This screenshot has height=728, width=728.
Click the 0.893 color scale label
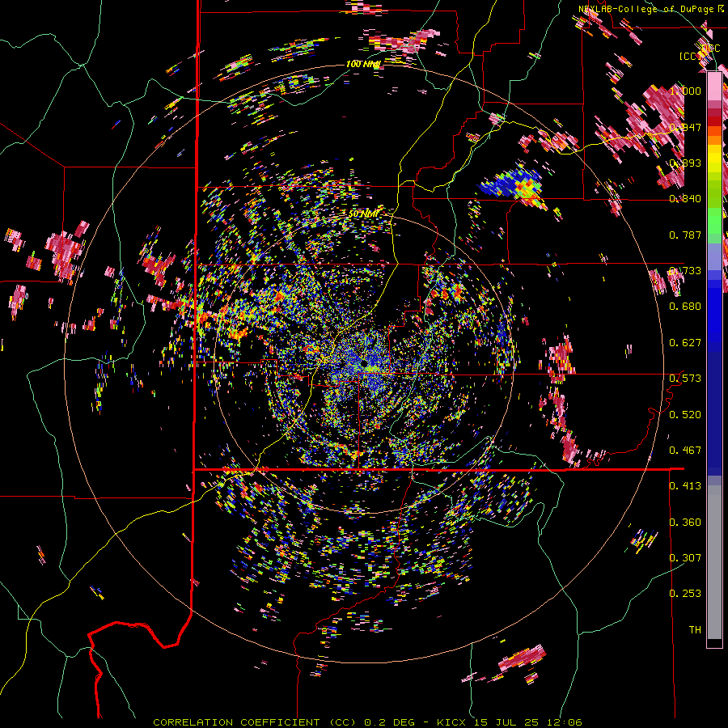pos(685,163)
